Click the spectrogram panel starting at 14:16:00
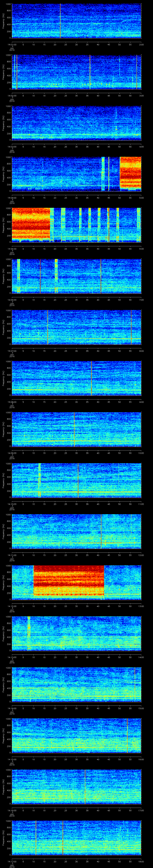This screenshot has width=153, height=868. [77, 786]
